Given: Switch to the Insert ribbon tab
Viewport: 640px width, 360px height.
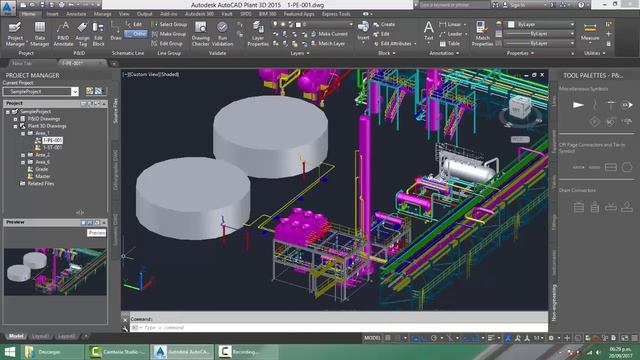Looking at the screenshot, I should 52,14.
